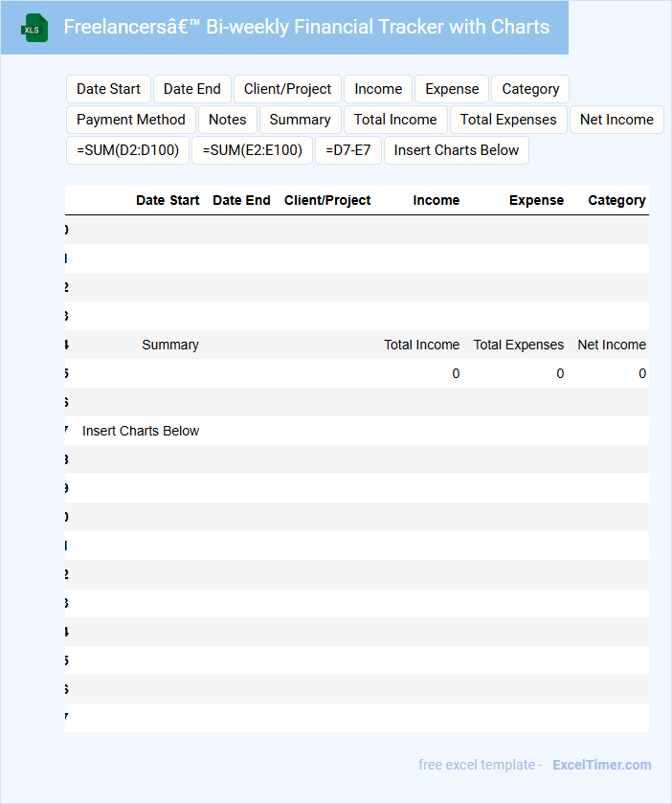This screenshot has height=804, width=672.
Task: Click the Total Income table cell
Action: click(x=421, y=345)
